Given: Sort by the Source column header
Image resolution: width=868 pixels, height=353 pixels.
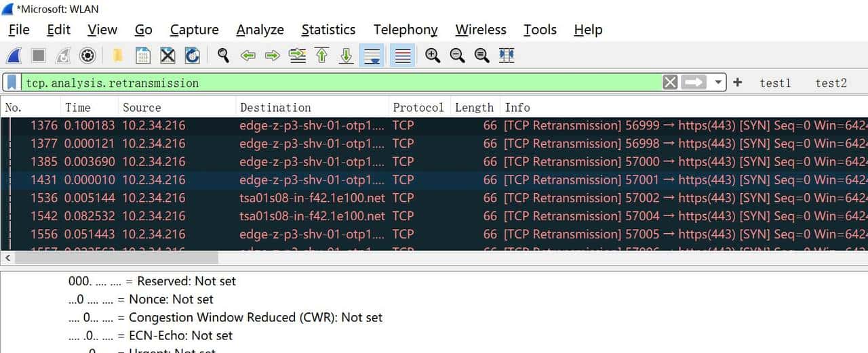Looking at the screenshot, I should pyautogui.click(x=177, y=107).
